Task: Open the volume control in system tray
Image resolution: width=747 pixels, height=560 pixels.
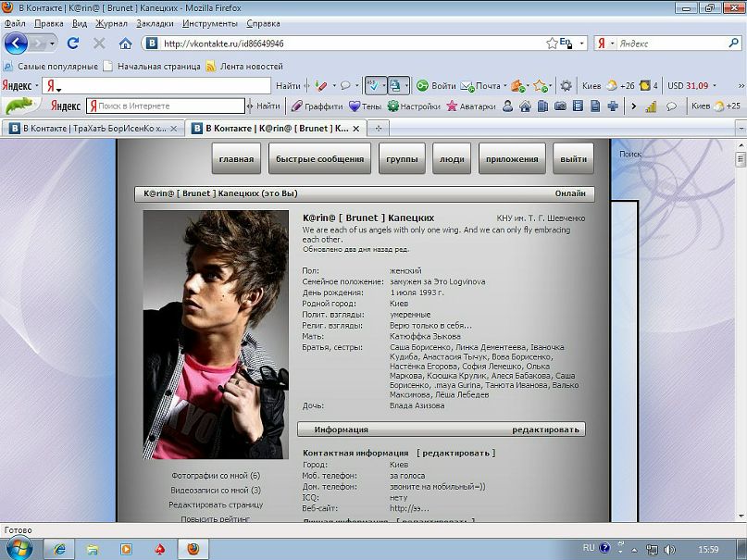Action: pyautogui.click(x=669, y=550)
